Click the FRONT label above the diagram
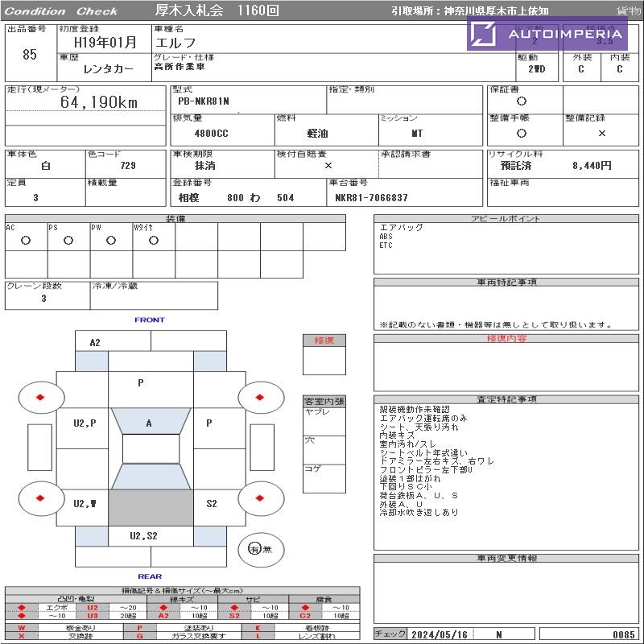The width and height of the screenshot is (644, 644). 150,320
